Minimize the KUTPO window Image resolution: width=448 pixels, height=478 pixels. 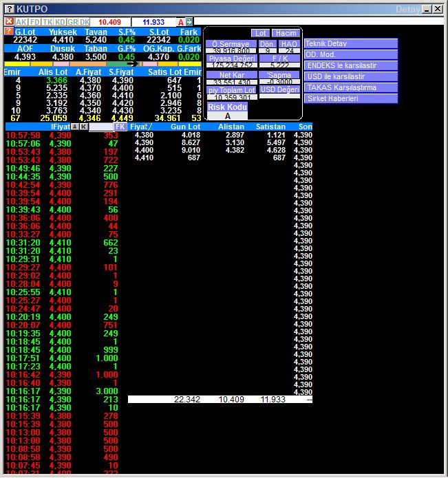[427, 9]
